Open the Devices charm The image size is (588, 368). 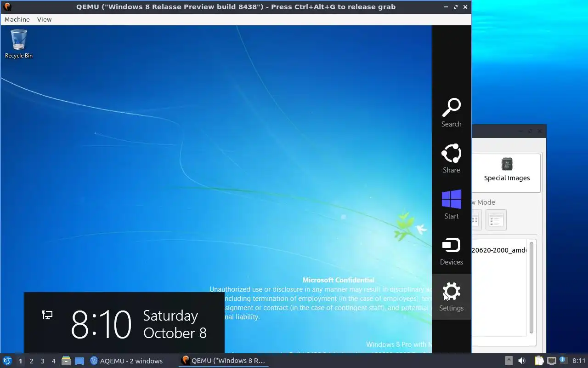(452, 251)
